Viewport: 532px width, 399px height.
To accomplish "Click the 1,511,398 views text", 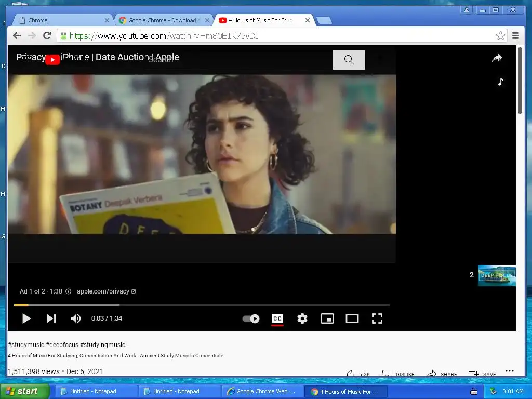I will [34, 371].
